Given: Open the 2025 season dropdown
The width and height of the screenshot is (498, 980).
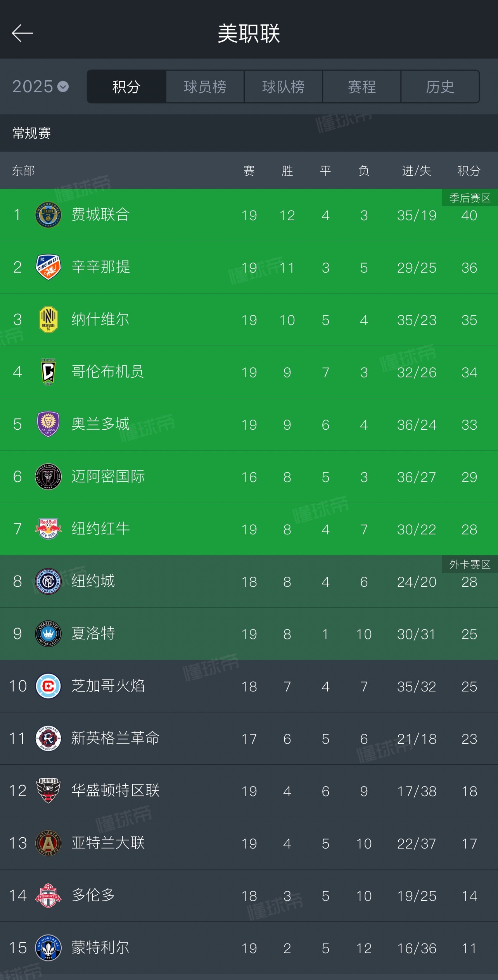Looking at the screenshot, I should point(40,86).
